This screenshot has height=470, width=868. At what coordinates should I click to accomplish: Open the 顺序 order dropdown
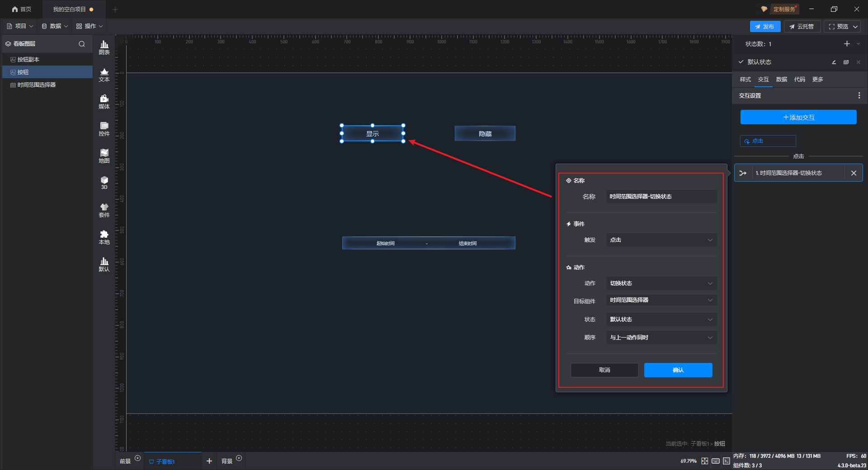point(661,338)
